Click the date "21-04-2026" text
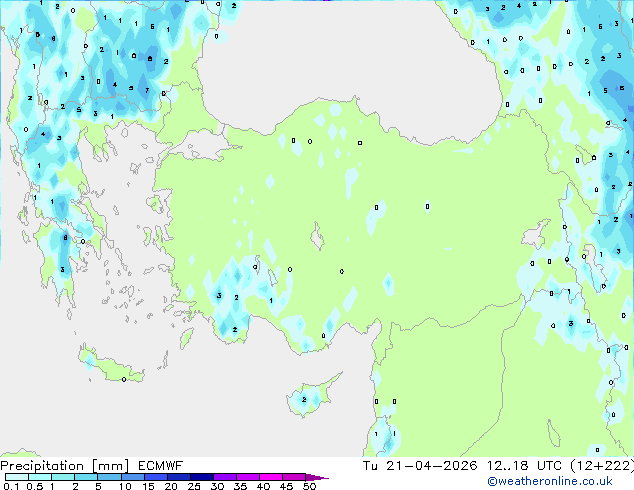 coord(431,466)
